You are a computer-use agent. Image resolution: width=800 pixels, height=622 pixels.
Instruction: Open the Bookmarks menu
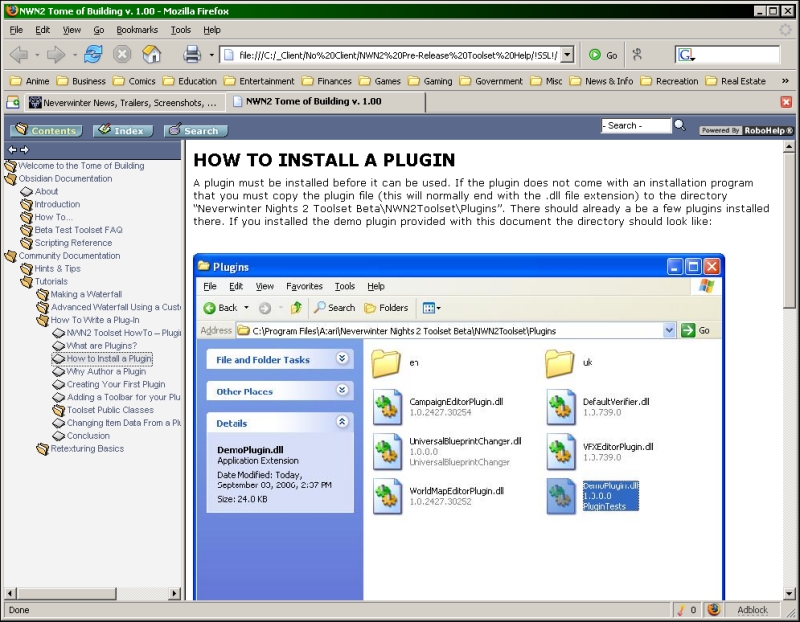(136, 30)
